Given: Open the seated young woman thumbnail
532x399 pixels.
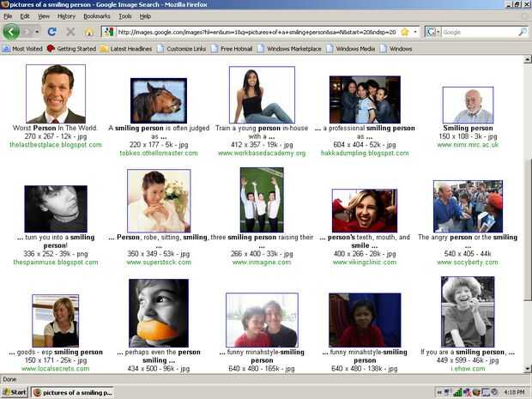Looking at the screenshot, I should pyautogui.click(x=262, y=94).
